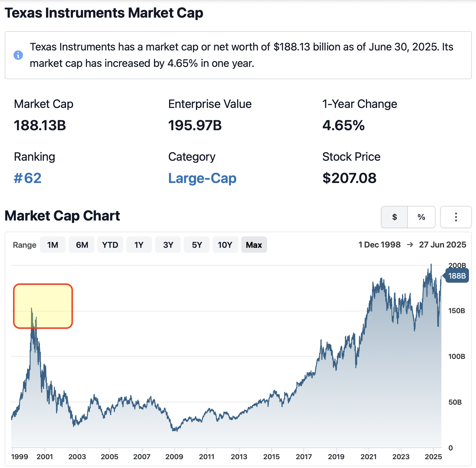
Task: Switch chart view back to dollar mode
Action: [x=394, y=217]
